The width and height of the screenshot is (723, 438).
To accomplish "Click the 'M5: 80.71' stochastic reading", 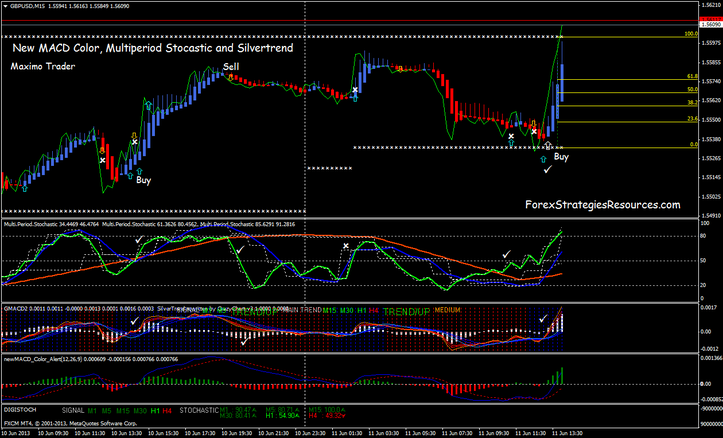I will (282, 409).
